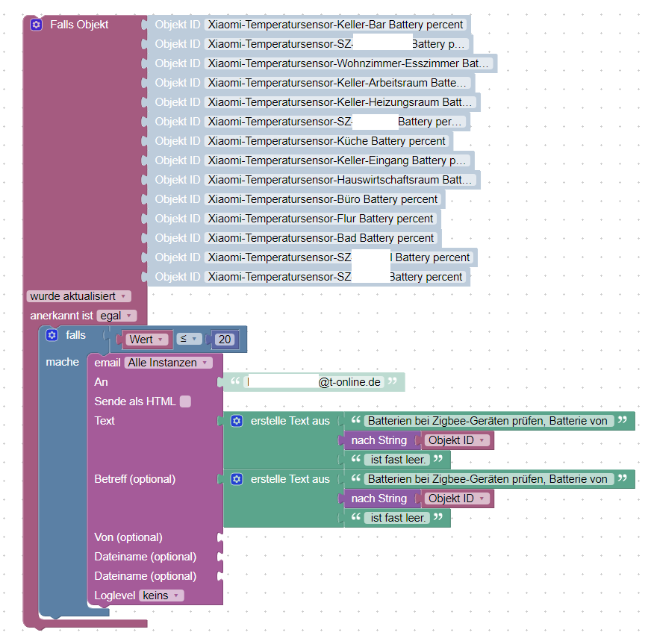Click the 'nach String' block in Text section
The image size is (651, 644).
pyautogui.click(x=379, y=440)
